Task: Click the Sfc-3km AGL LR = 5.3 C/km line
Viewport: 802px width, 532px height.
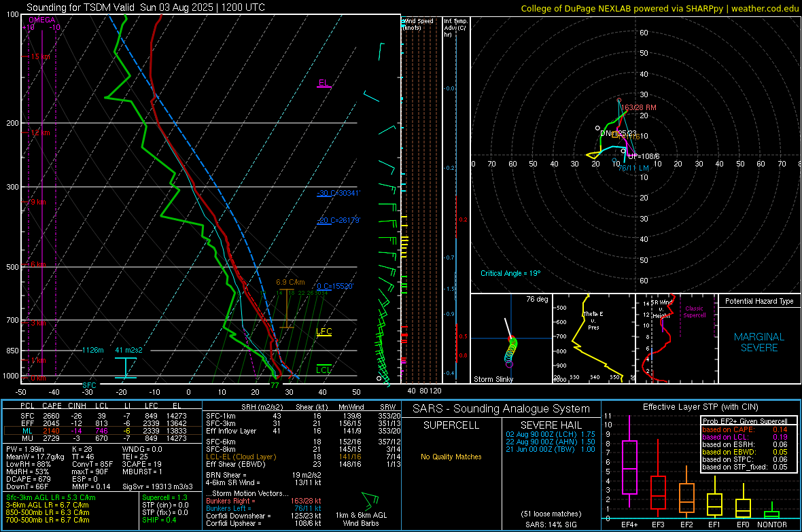Action: (51, 497)
